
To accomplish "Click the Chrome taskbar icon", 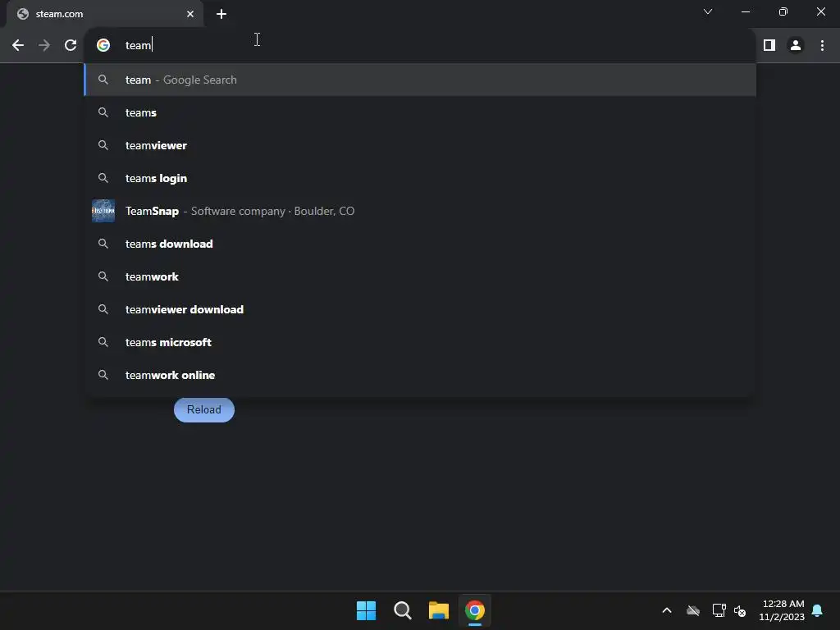I will (475, 610).
